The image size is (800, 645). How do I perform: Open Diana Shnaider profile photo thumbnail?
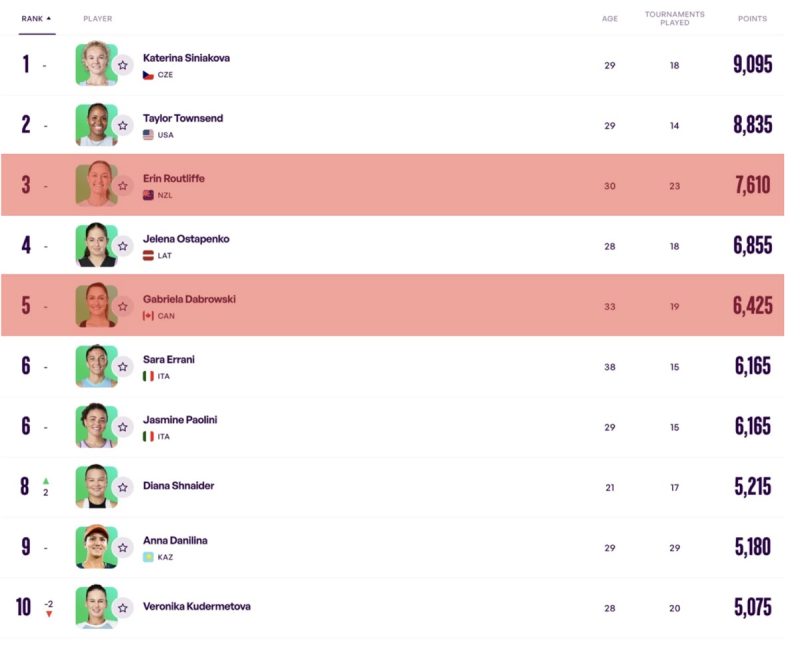pyautogui.click(x=96, y=486)
